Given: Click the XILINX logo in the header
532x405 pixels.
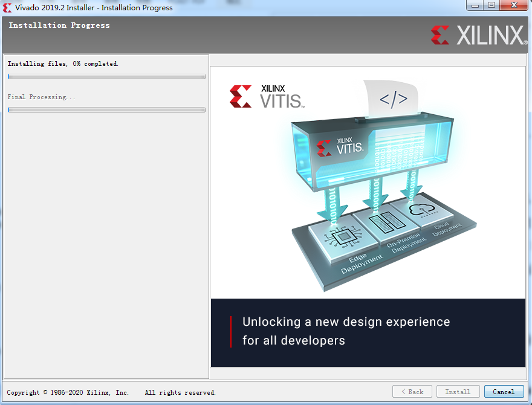Looking at the screenshot, I should (x=478, y=35).
